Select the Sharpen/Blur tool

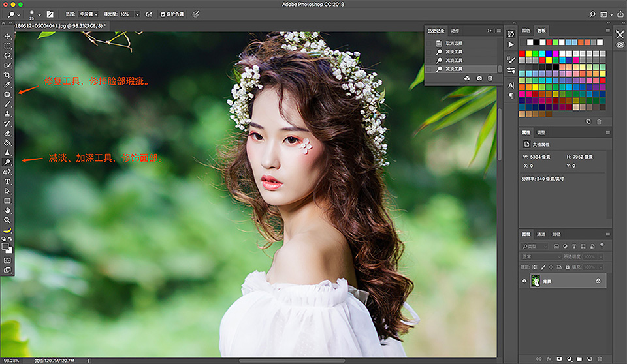7,152
